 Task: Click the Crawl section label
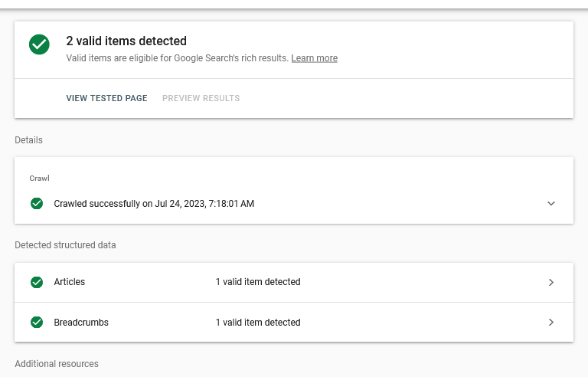(x=39, y=178)
